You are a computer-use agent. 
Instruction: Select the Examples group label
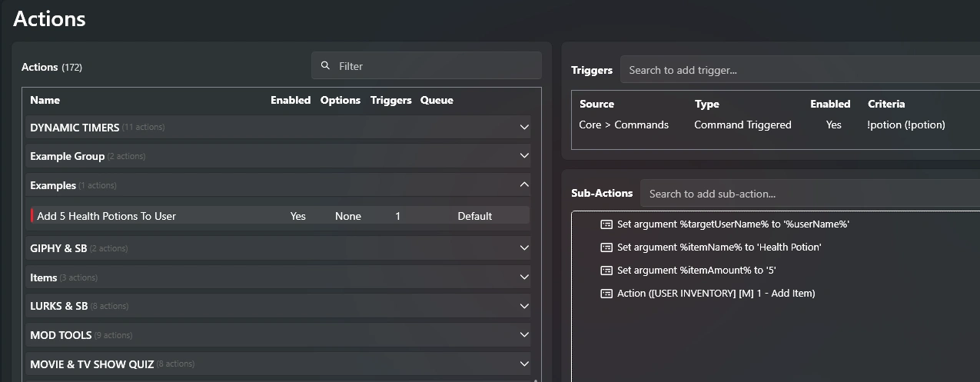coord(53,185)
